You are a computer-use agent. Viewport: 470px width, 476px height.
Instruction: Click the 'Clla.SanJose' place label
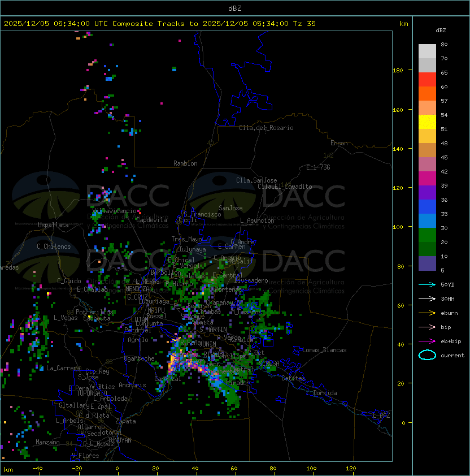[x=256, y=180]
